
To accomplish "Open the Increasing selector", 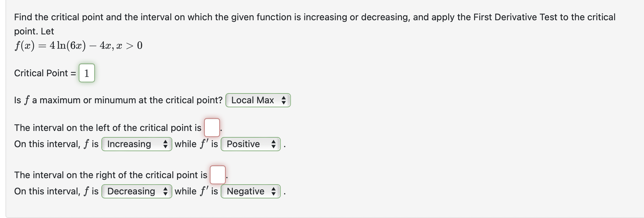I will tap(136, 144).
